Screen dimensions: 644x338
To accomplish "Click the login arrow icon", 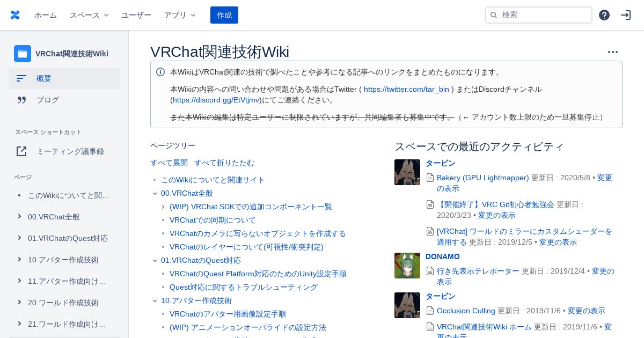I will (x=626, y=15).
